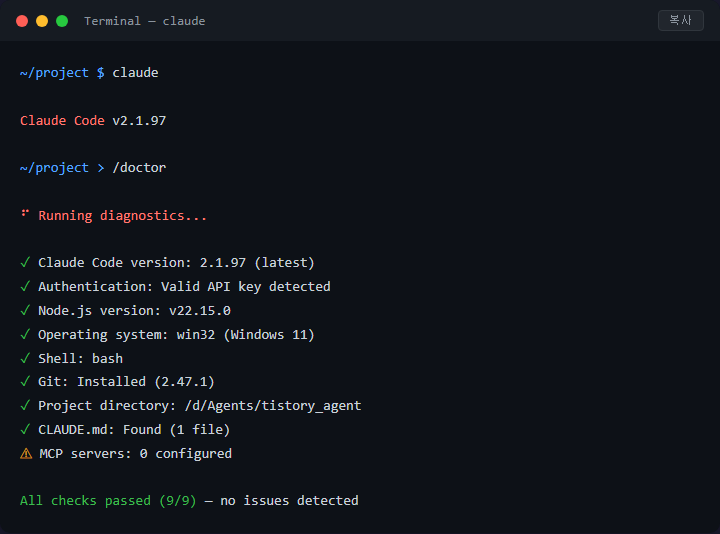This screenshot has height=534, width=720.
Task: Click the checkmark beside CLAUDE.md line
Action: 25,429
